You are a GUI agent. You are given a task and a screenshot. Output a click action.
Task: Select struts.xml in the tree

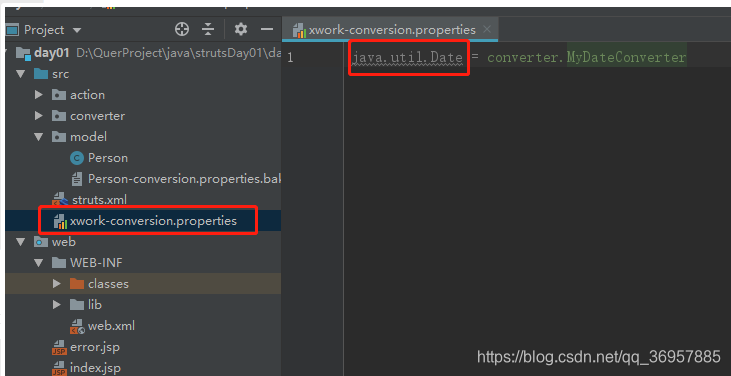click(100, 200)
